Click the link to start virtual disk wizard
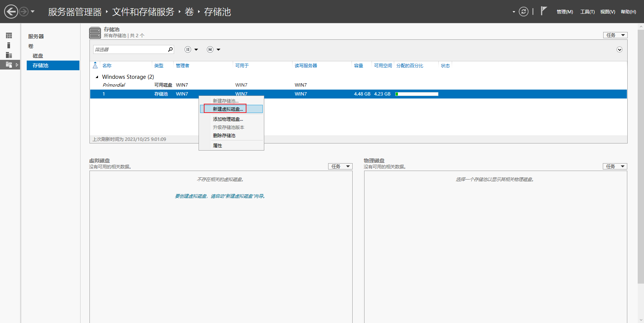Screen dimensions: 644x323 click(x=220, y=196)
